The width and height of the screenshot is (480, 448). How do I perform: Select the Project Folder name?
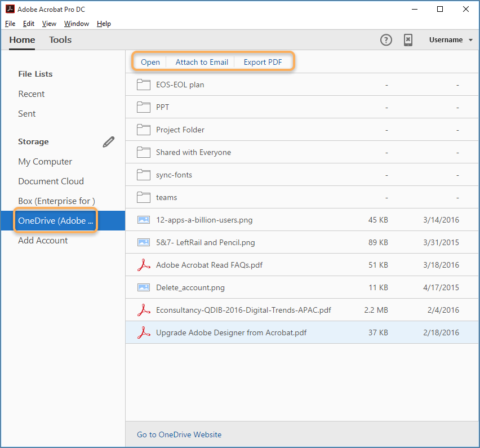tap(180, 130)
